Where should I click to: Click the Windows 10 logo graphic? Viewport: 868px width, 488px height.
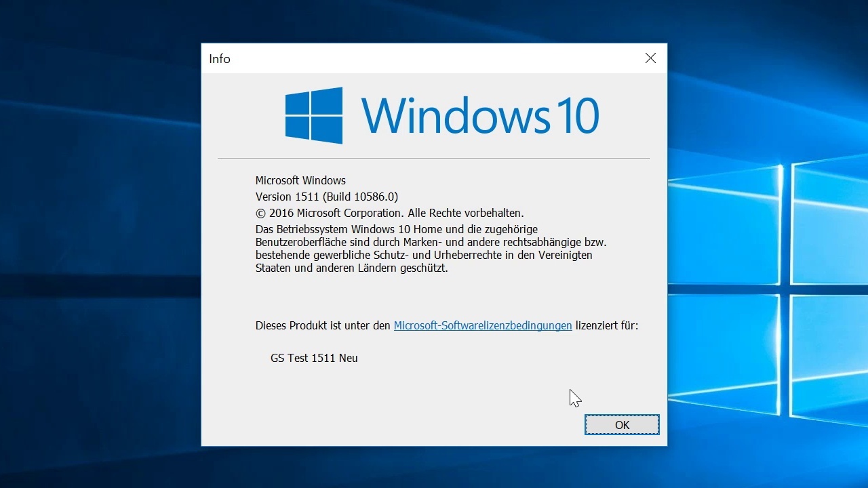(x=441, y=115)
